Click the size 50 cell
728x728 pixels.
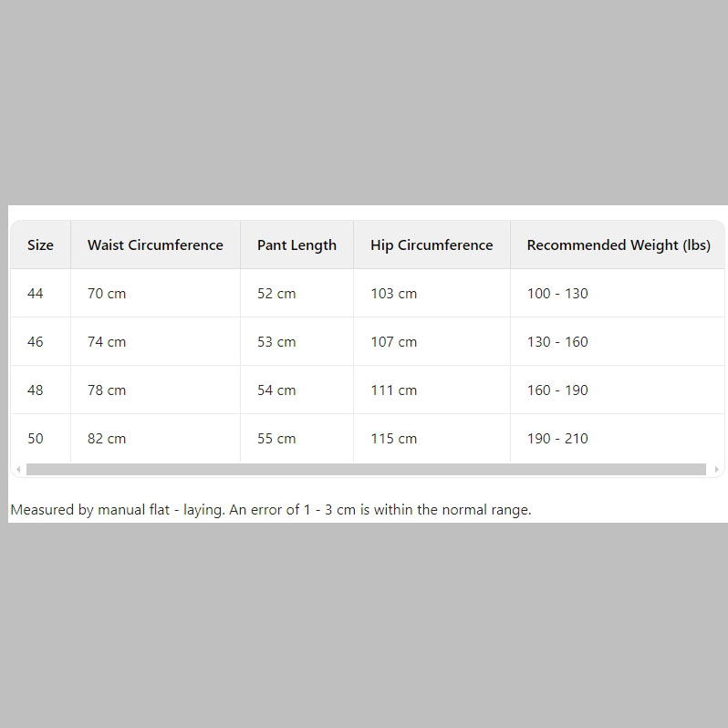click(x=36, y=439)
